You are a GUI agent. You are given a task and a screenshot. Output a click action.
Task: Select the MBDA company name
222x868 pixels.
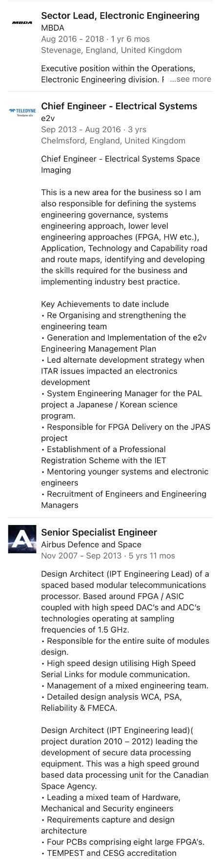(53, 28)
